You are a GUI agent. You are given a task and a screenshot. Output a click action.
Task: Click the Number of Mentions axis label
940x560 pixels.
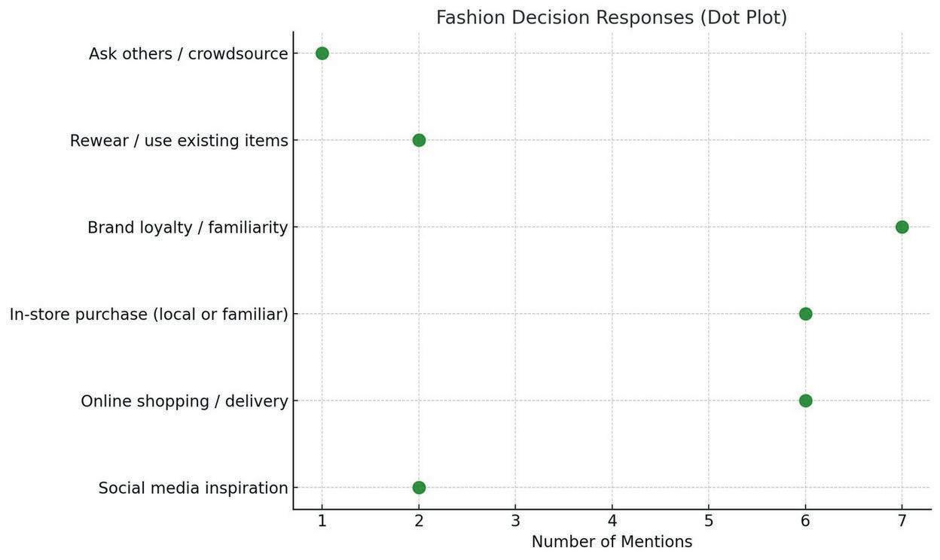[612, 542]
